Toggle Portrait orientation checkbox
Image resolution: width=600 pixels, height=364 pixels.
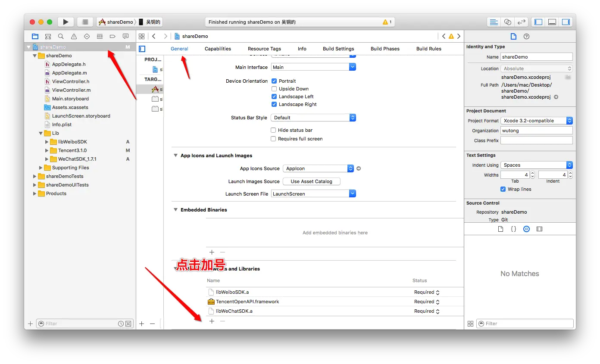pos(274,81)
